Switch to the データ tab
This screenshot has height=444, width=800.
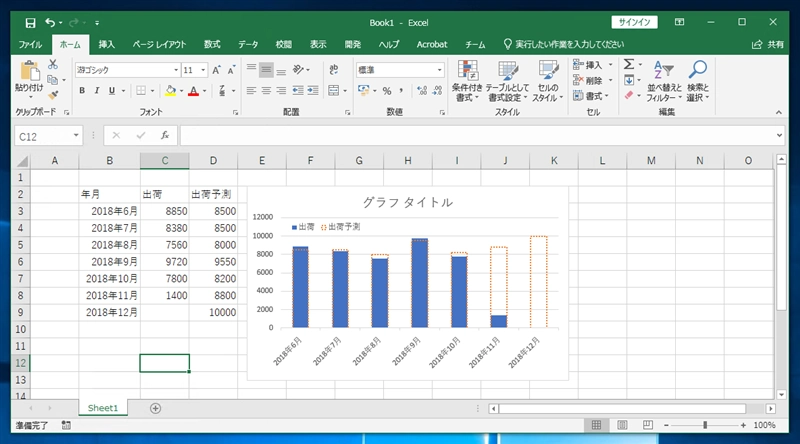(x=248, y=44)
